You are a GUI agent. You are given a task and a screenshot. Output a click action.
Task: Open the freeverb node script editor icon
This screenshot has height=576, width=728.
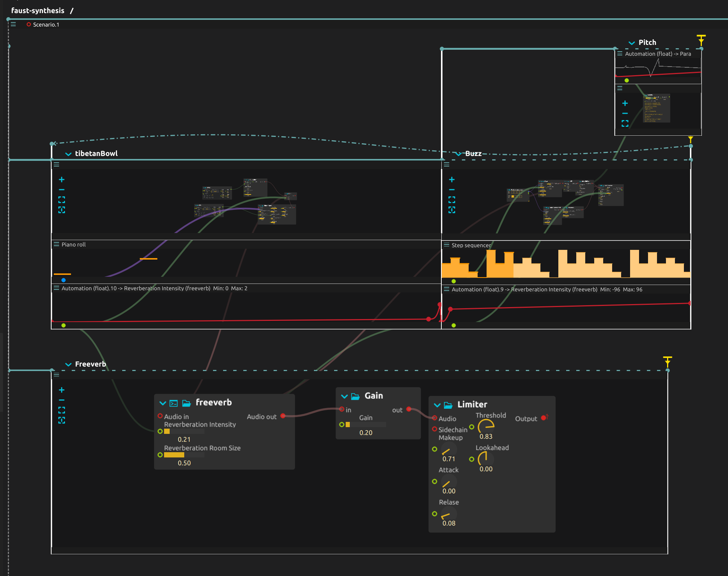click(x=173, y=403)
